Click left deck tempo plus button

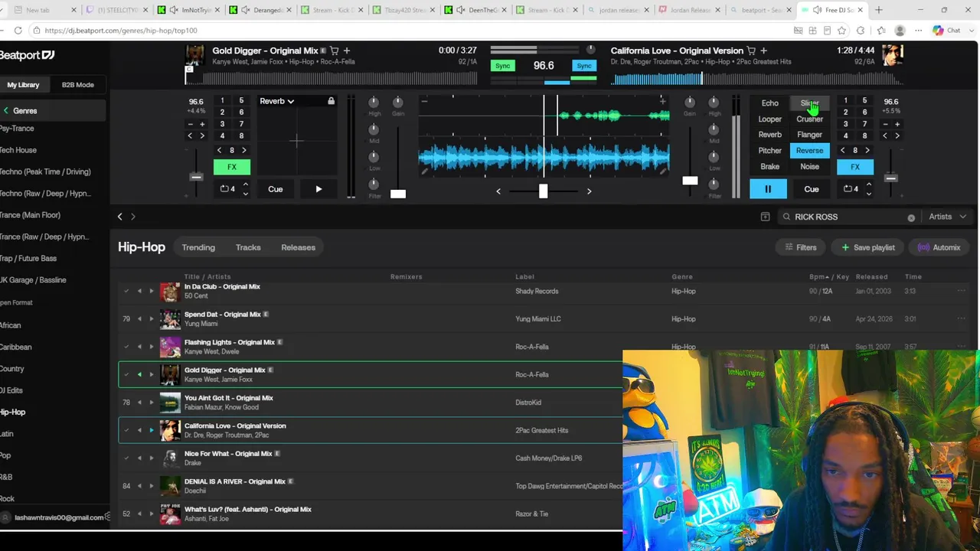(x=202, y=124)
